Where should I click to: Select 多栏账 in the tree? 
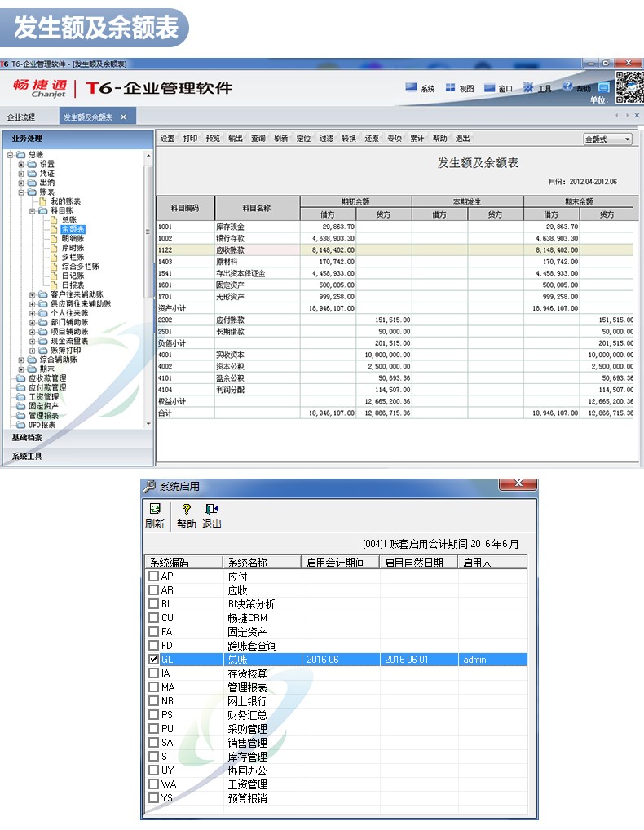73,258
